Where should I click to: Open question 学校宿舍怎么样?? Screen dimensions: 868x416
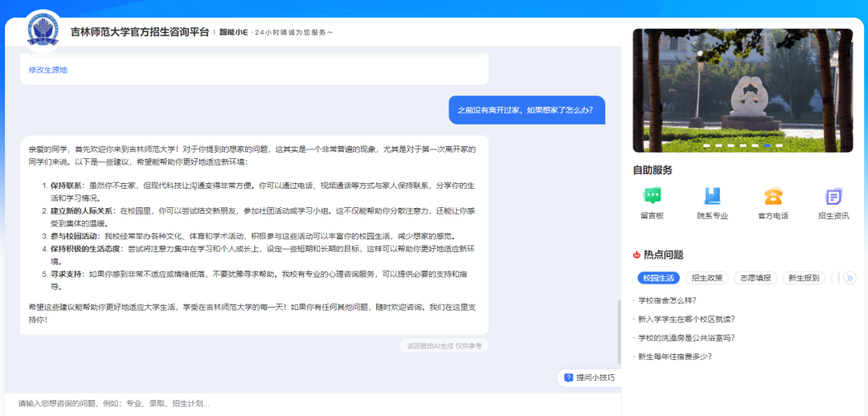click(x=666, y=300)
